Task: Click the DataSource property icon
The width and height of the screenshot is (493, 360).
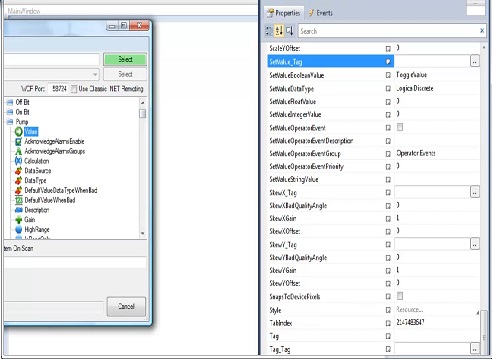Action: click(19, 171)
